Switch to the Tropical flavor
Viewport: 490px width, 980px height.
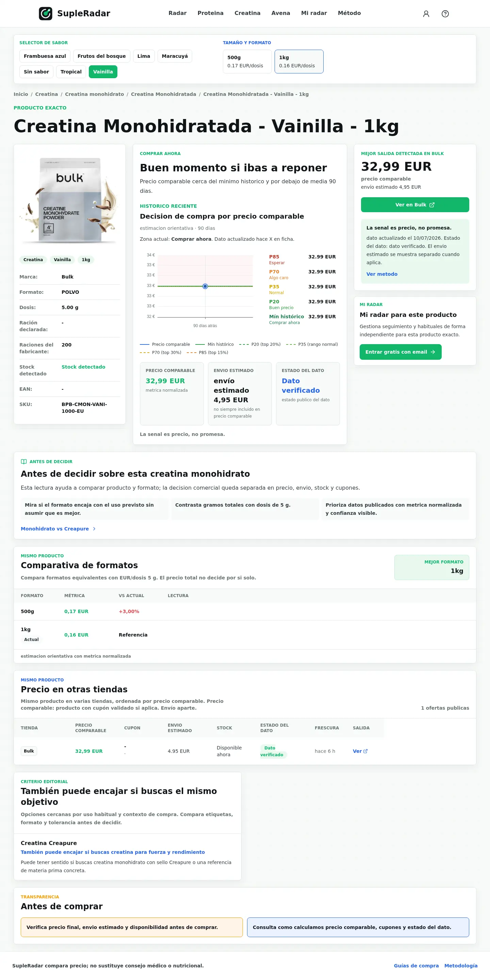71,71
